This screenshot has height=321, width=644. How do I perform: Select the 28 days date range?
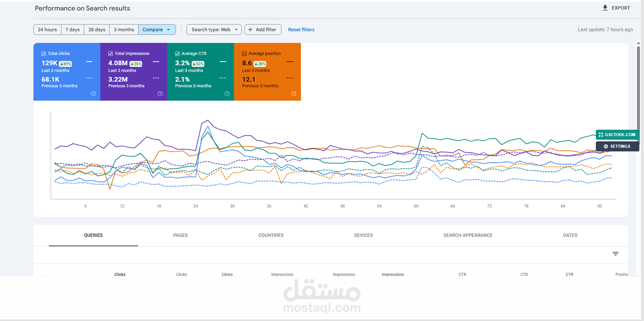[x=97, y=30]
